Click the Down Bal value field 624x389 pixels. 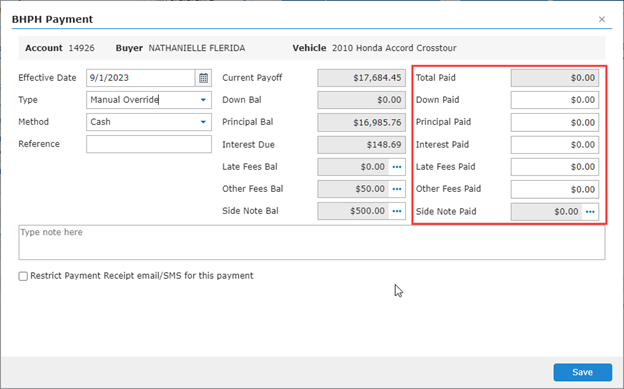click(361, 100)
